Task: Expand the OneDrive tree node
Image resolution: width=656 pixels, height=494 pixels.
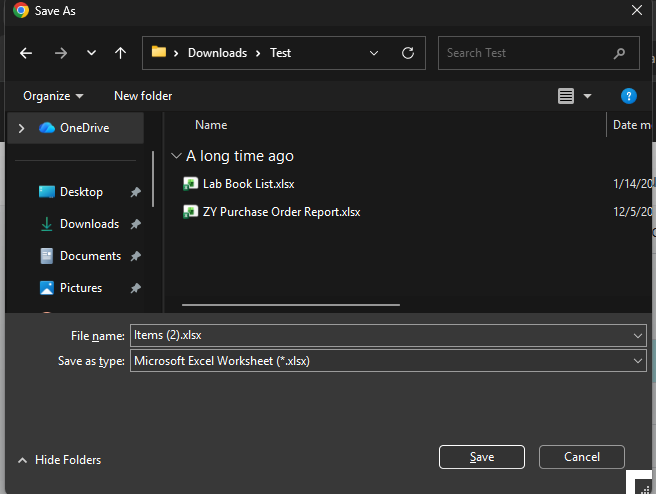Action: click(x=21, y=128)
